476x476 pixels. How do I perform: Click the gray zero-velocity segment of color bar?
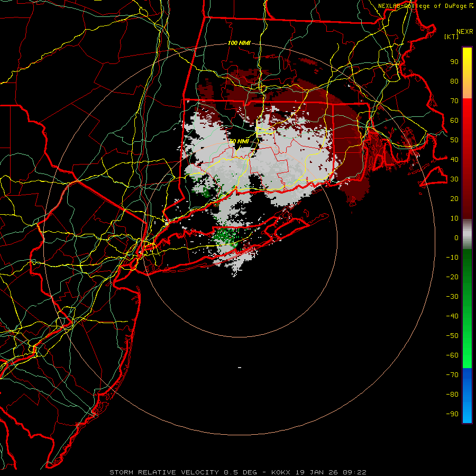tap(467, 234)
